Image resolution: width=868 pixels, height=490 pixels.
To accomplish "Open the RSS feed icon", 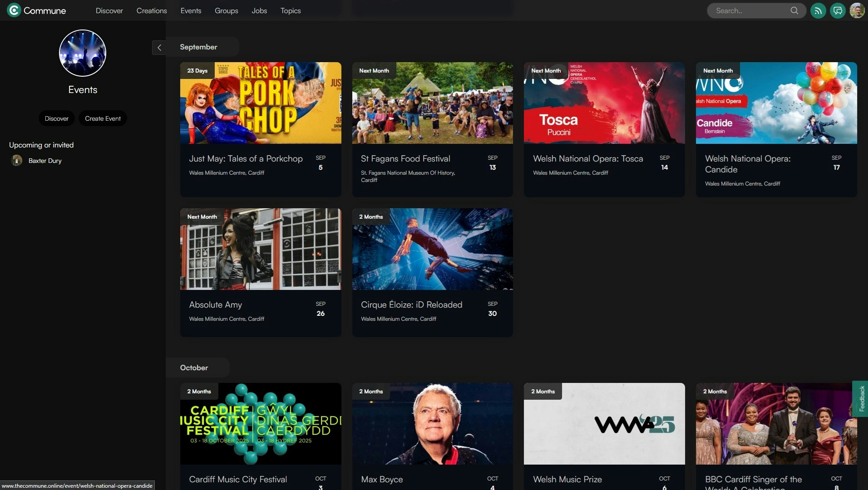I will (x=818, y=10).
